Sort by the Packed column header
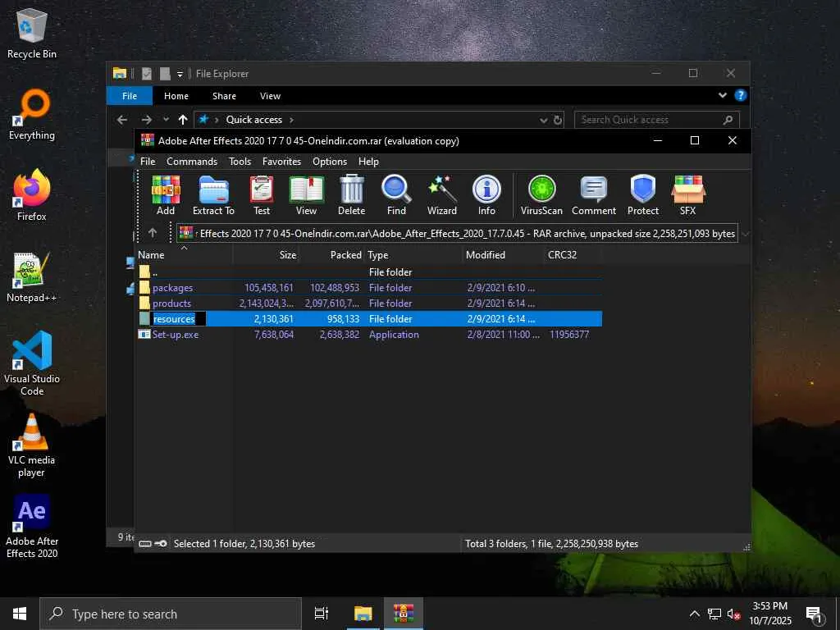The height and width of the screenshot is (630, 840). coord(331,255)
